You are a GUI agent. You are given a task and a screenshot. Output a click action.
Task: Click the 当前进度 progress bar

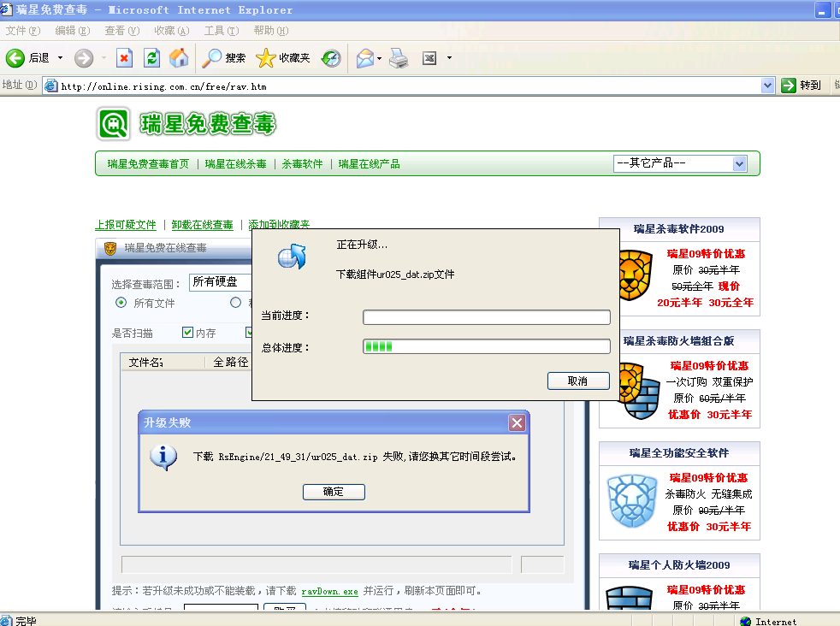click(x=487, y=317)
